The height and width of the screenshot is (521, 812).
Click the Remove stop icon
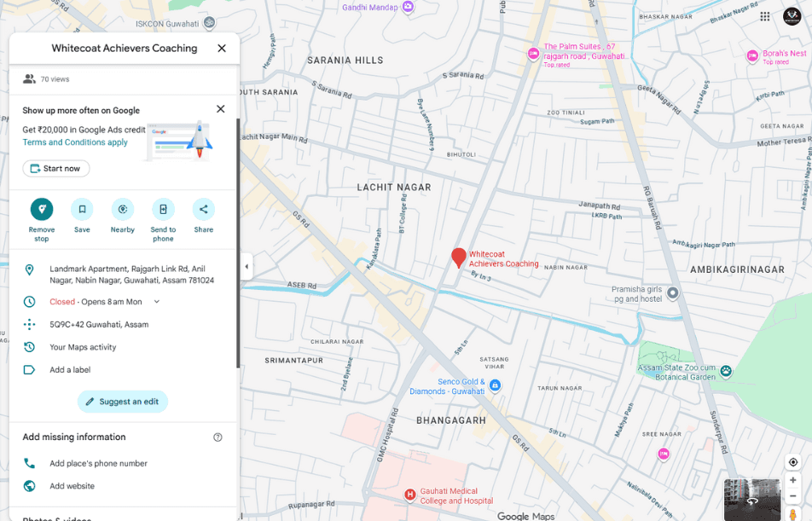[x=42, y=209]
